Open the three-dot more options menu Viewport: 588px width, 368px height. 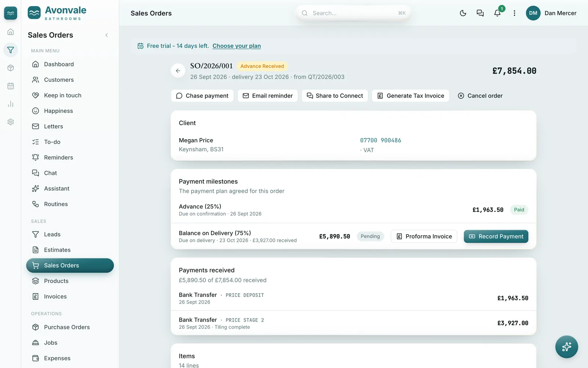click(514, 13)
